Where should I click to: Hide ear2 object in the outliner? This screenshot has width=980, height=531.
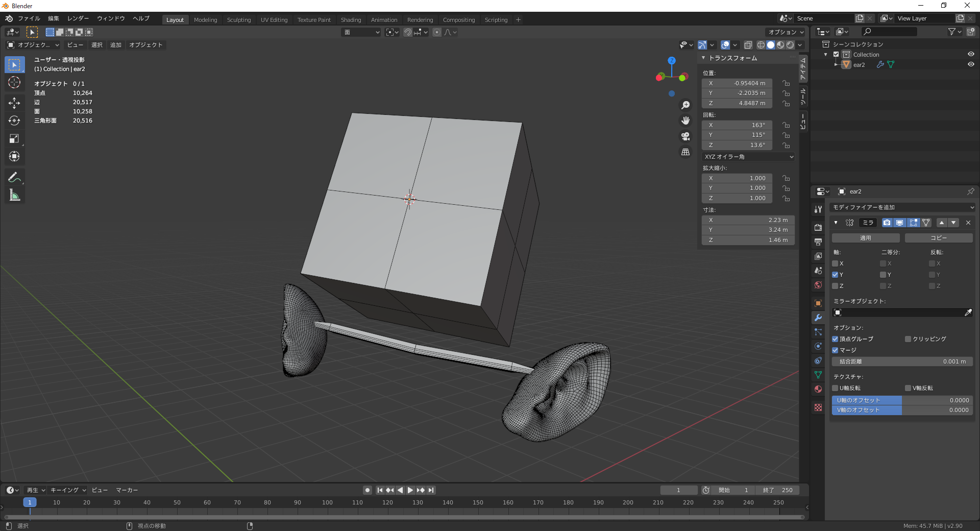[971, 64]
